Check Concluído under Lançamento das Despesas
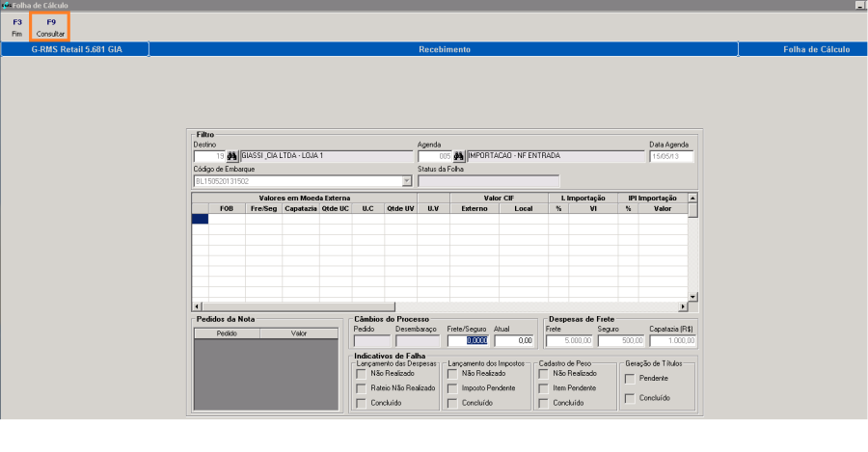This screenshot has width=868, height=452. click(361, 403)
